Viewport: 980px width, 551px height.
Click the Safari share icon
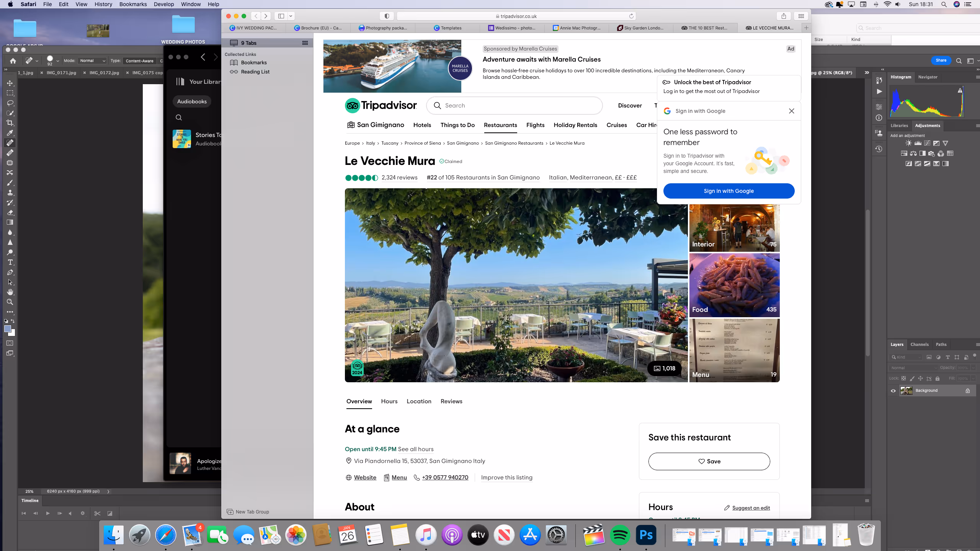[784, 16]
